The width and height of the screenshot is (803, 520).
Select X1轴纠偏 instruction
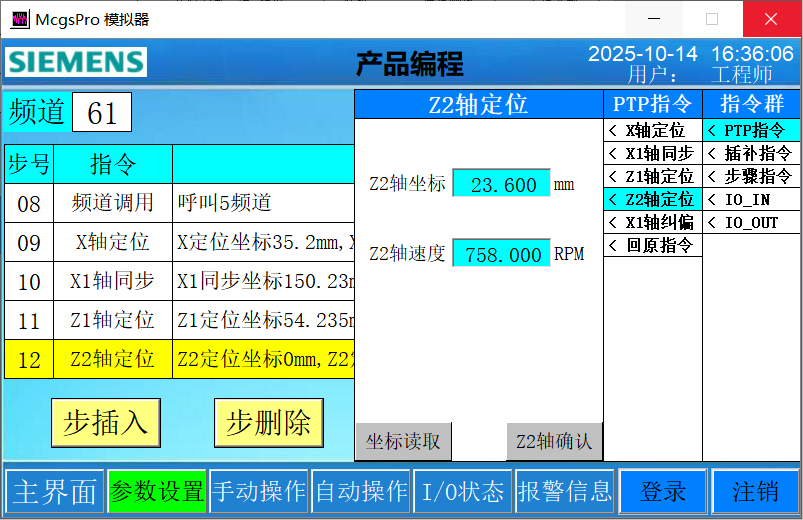pyautogui.click(x=653, y=222)
